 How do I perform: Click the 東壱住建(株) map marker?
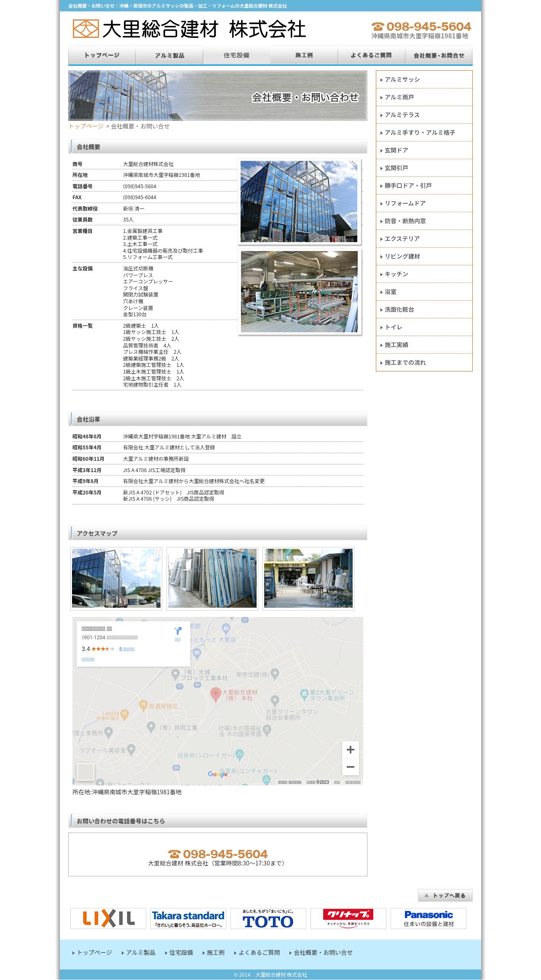point(275,675)
